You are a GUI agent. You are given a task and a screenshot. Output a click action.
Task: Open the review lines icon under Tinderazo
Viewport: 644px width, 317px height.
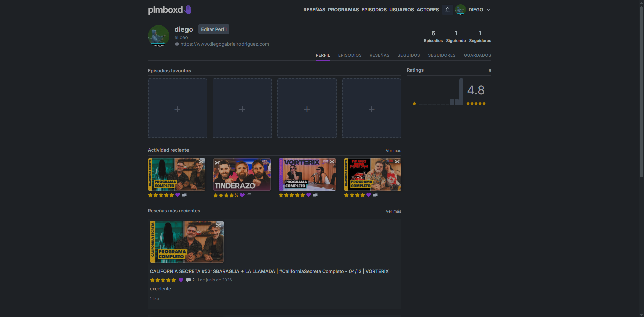249,195
